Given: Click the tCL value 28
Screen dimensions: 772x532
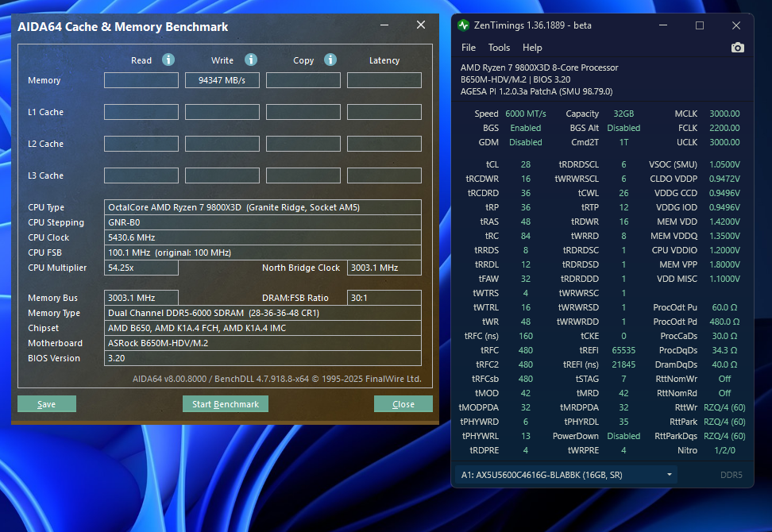Looking at the screenshot, I should click(x=525, y=164).
